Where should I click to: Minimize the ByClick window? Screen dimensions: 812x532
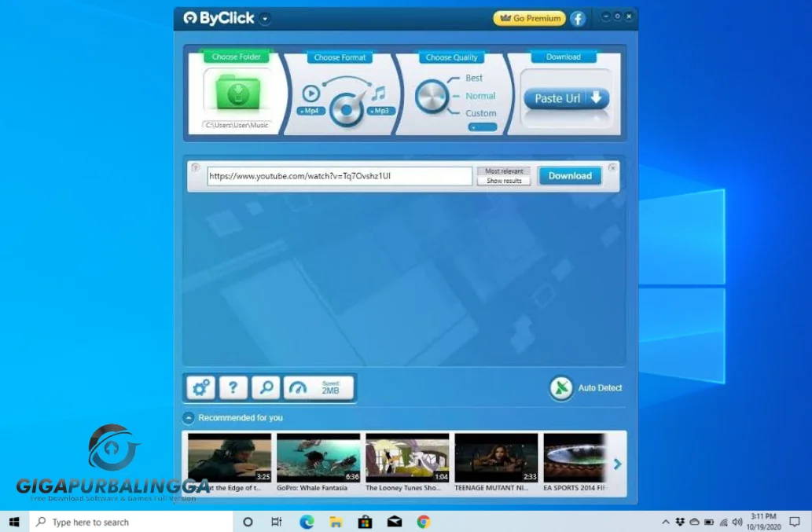coord(605,17)
